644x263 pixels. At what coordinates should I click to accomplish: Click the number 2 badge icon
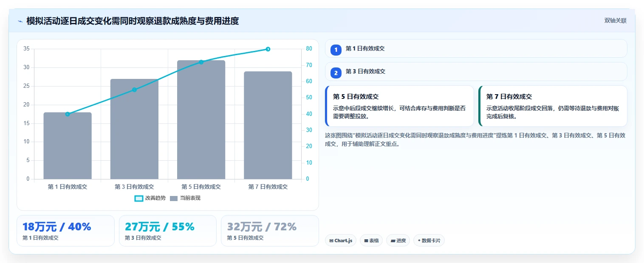coord(336,73)
